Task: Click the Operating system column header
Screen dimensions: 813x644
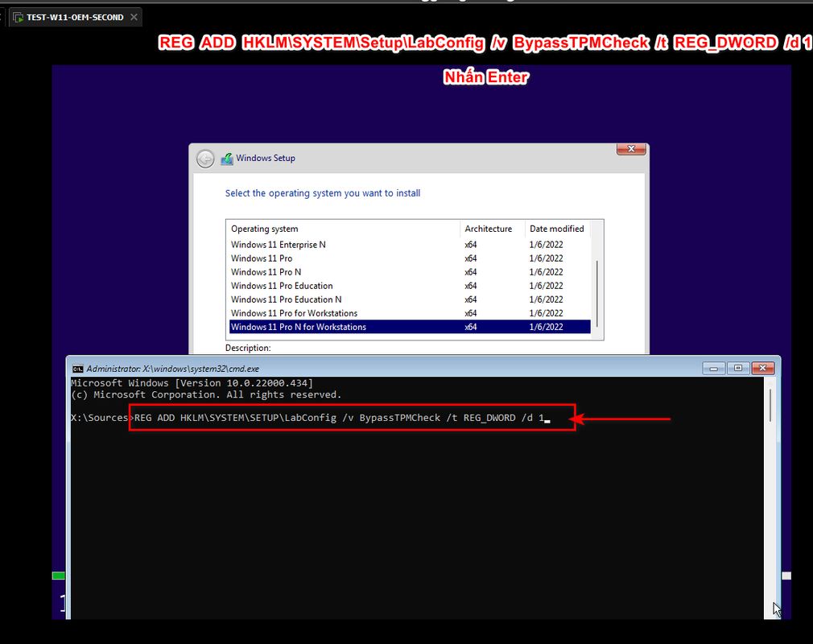Action: click(x=343, y=229)
